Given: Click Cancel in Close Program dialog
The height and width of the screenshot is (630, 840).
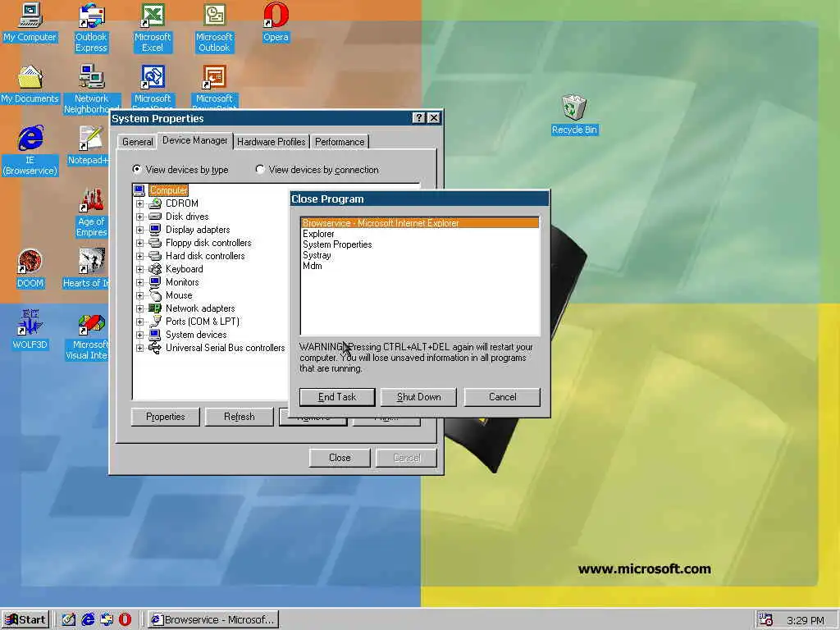Looking at the screenshot, I should pyautogui.click(x=502, y=397).
